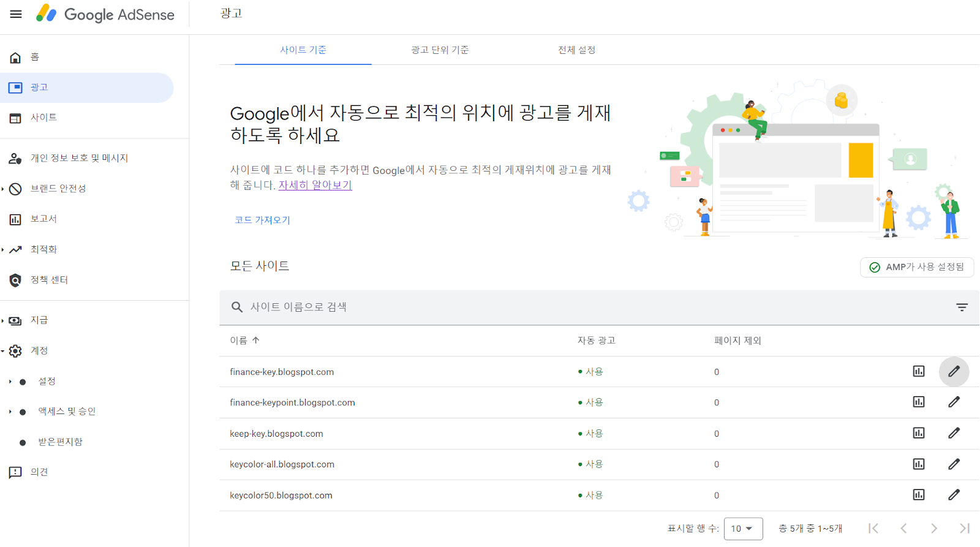Click the Google AdSense logo
The width and height of the screenshot is (980, 547).
105,14
